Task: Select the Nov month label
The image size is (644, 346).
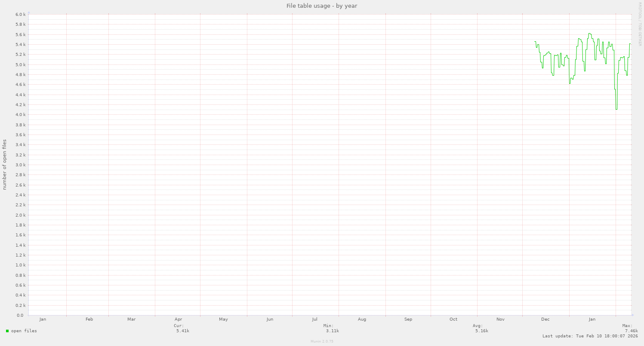Action: [x=500, y=319]
